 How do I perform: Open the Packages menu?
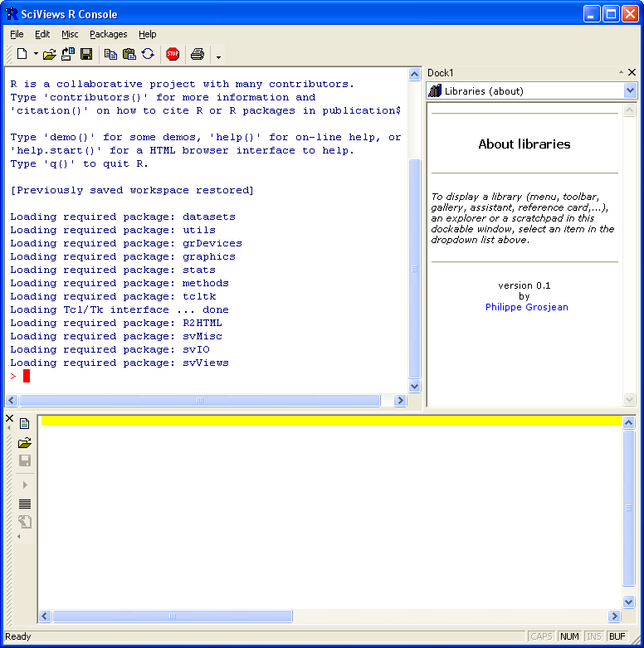coord(108,34)
